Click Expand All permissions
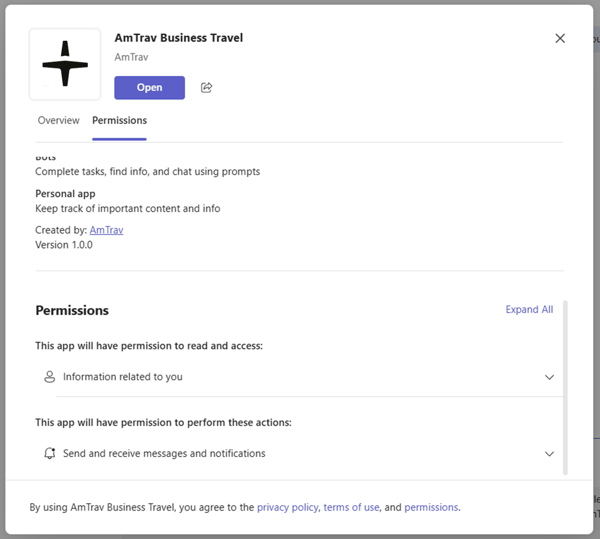 [529, 310]
